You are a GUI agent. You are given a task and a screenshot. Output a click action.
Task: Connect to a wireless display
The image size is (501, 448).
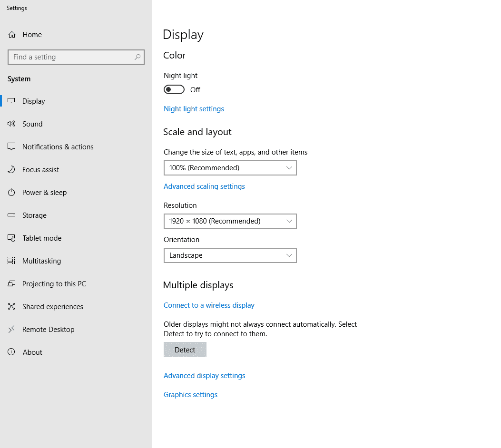click(x=209, y=305)
